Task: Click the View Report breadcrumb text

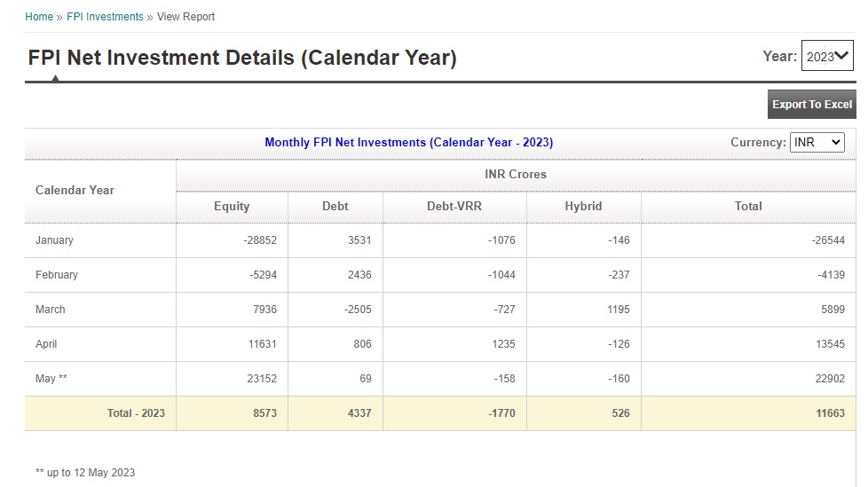Action: coord(185,17)
